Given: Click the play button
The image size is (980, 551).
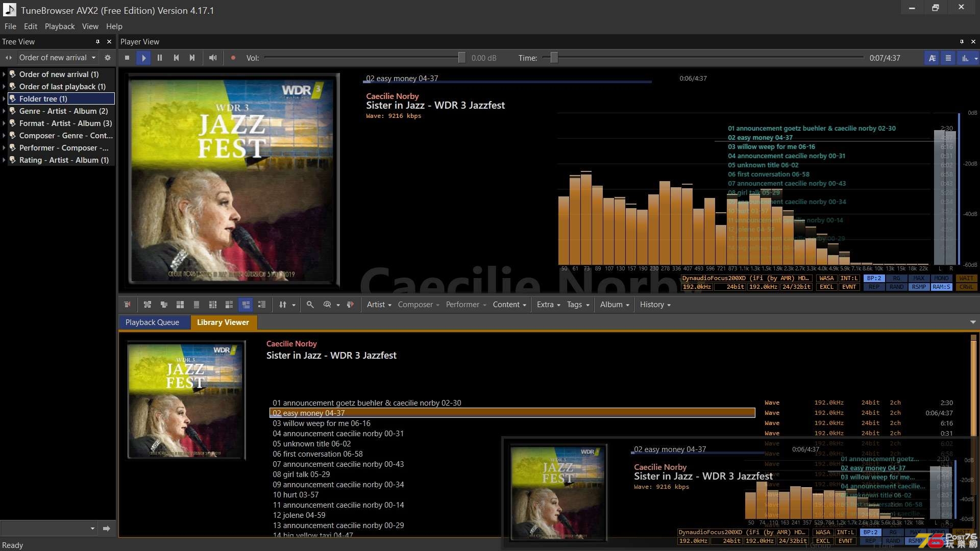Looking at the screenshot, I should click(143, 58).
